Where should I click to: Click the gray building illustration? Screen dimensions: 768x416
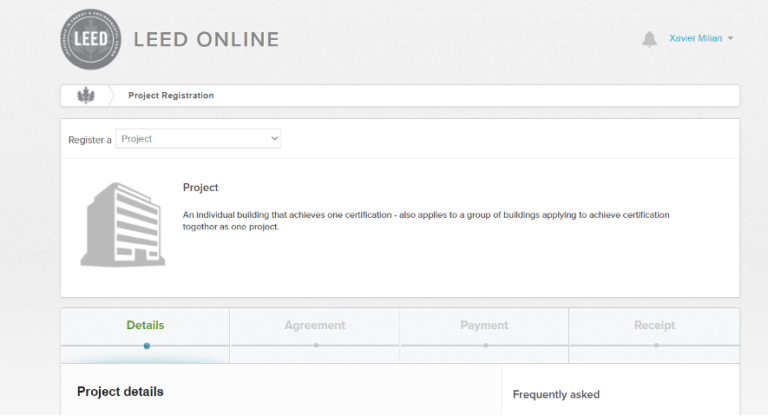click(x=122, y=225)
